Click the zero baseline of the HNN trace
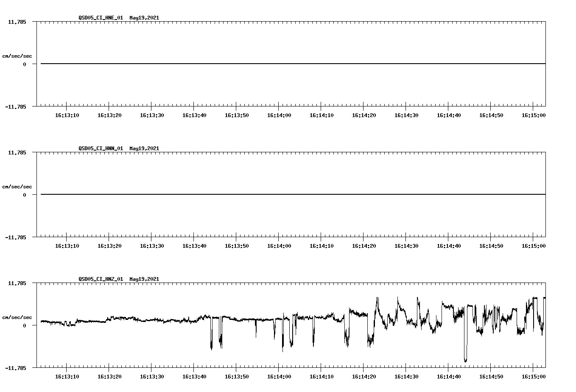Image resolution: width=576 pixels, height=392 pixels. [254, 194]
